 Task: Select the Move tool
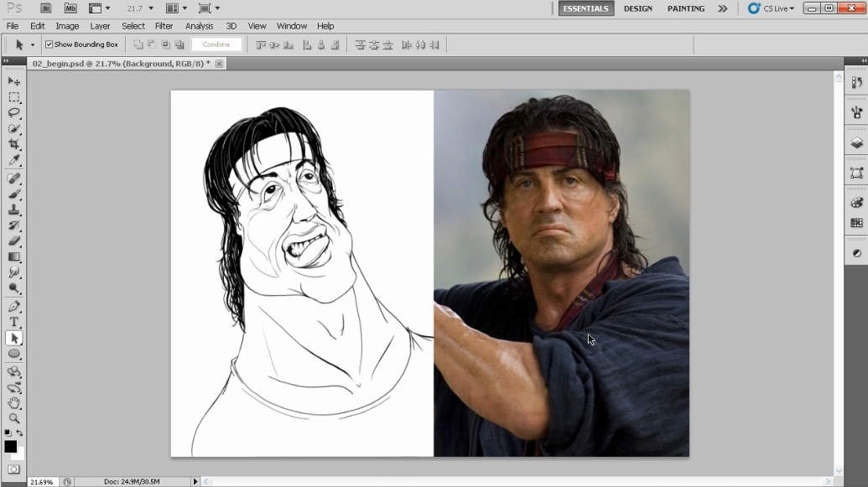(x=14, y=81)
